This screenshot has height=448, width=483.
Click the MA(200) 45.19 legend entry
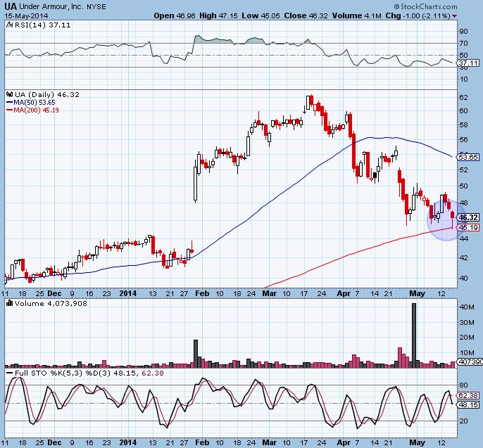click(x=32, y=110)
